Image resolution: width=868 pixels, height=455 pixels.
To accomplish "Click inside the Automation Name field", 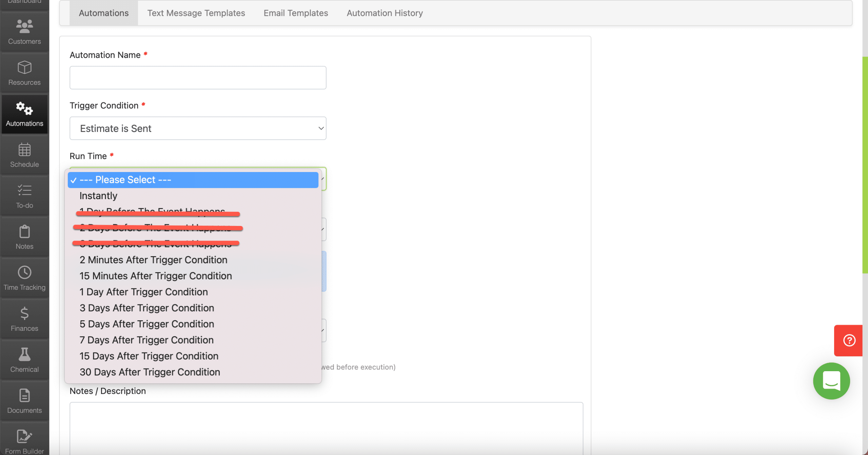I will pos(198,77).
